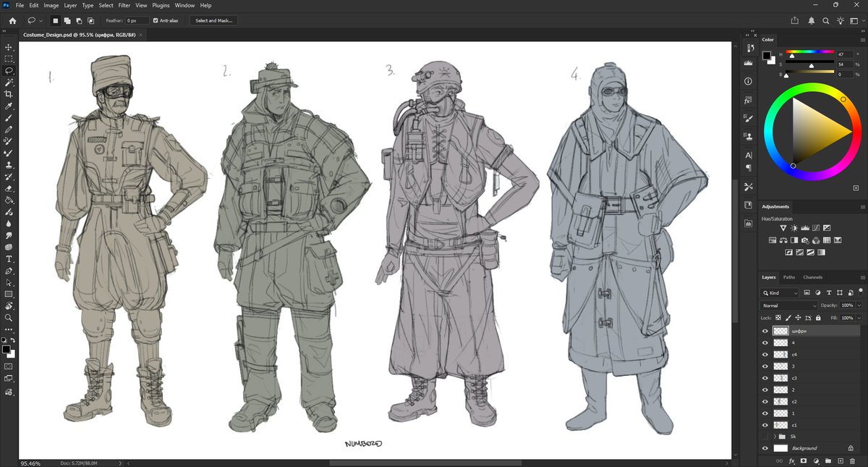Create new group folder icon in Layers
868x467 pixels.
point(828,460)
